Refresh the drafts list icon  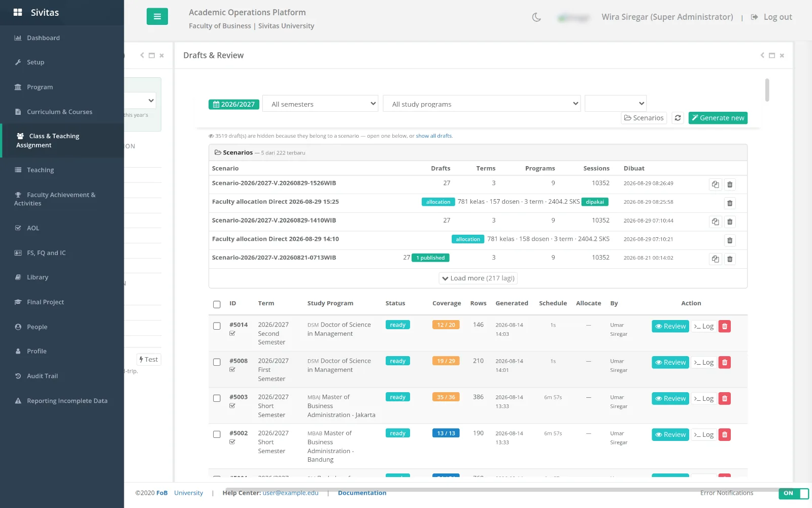(x=678, y=118)
